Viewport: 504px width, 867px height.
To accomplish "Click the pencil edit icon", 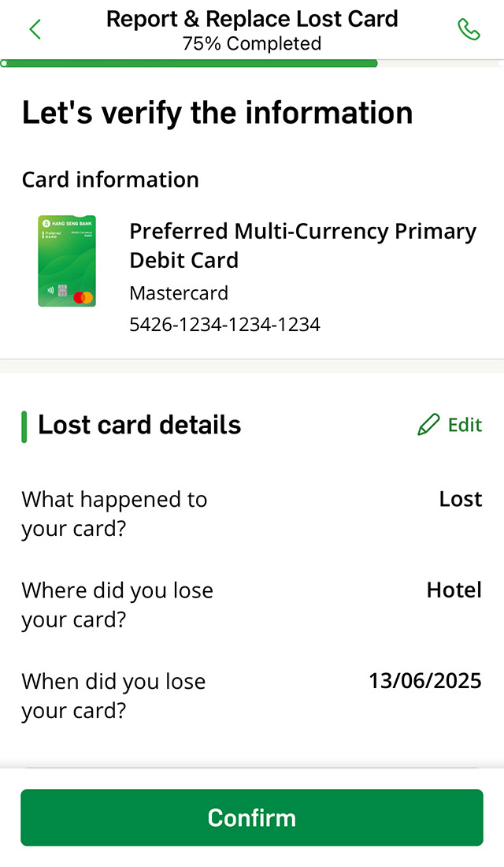I will click(428, 426).
